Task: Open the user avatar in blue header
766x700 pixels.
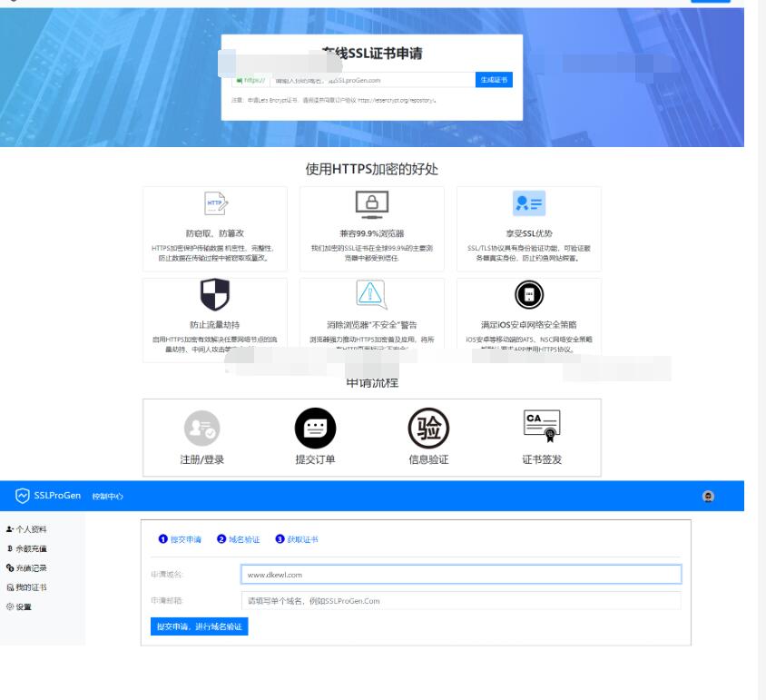Action: [x=709, y=496]
